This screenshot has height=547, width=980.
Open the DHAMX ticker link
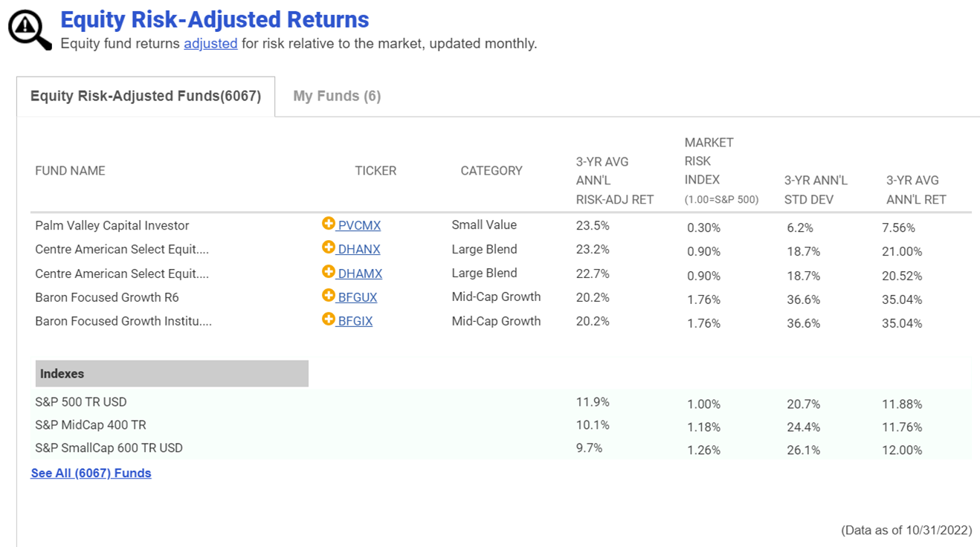pos(360,273)
